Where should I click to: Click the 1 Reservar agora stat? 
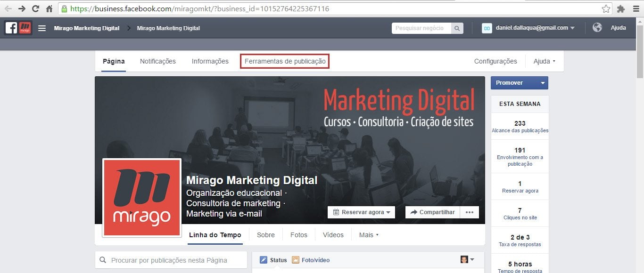[520, 187]
